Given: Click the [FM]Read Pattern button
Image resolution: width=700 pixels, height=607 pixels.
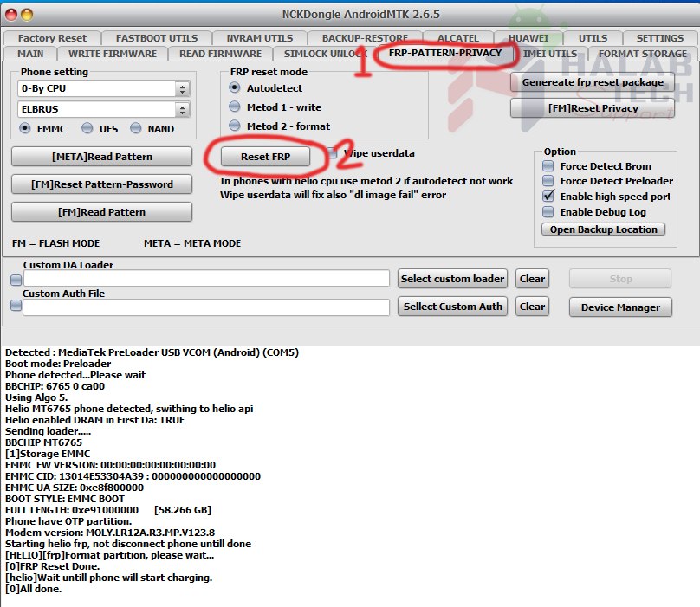Looking at the screenshot, I should [x=101, y=212].
